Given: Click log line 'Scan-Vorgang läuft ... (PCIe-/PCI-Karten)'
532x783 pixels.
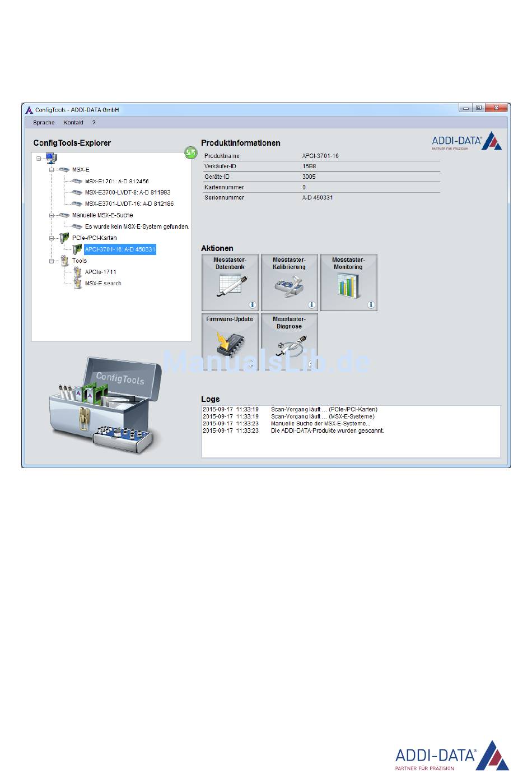Looking at the screenshot, I should coord(324,409).
